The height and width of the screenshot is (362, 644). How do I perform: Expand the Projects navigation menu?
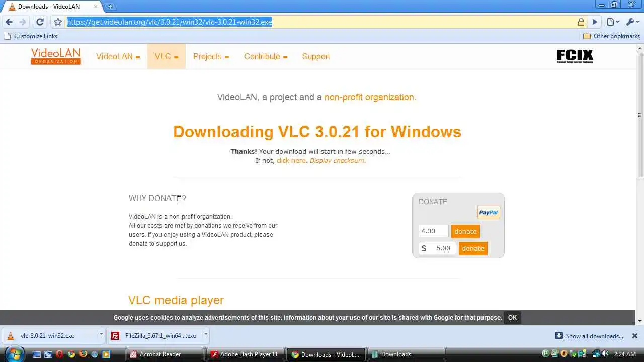coord(211,56)
